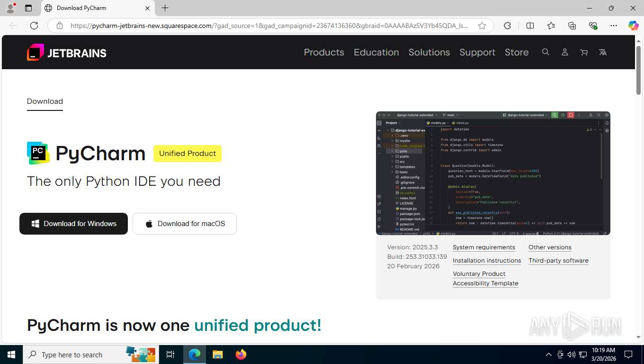
Task: Open the Collections icon
Action: [572, 26]
